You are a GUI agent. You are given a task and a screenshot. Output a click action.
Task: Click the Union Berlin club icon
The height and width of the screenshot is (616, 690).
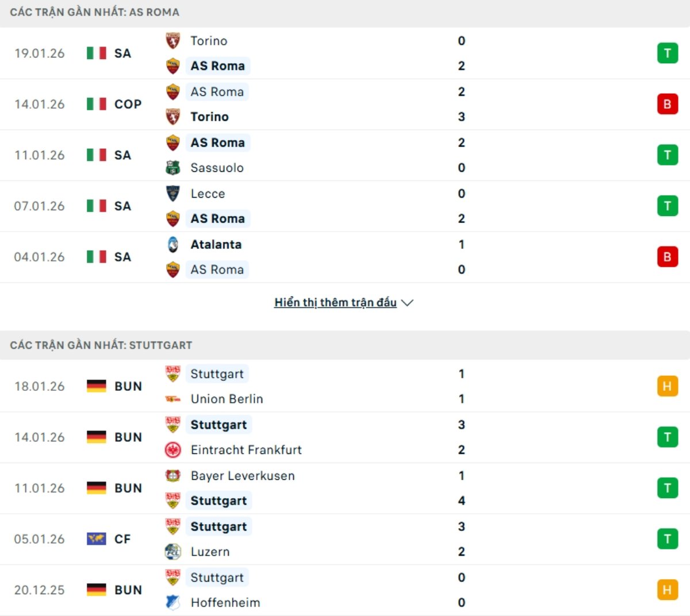174,398
